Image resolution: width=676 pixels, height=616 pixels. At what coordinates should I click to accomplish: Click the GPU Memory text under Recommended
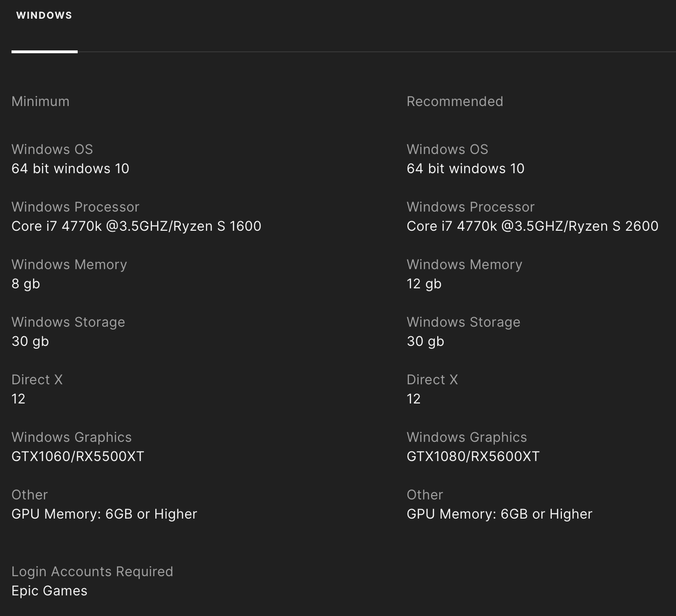(x=499, y=514)
